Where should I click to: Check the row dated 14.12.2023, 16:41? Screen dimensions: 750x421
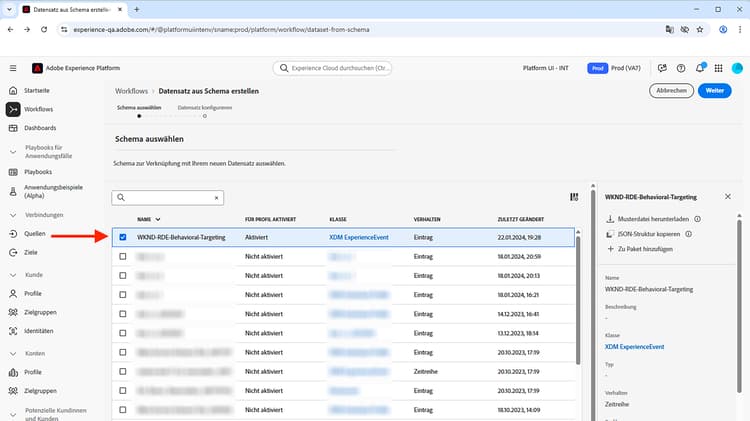point(123,314)
